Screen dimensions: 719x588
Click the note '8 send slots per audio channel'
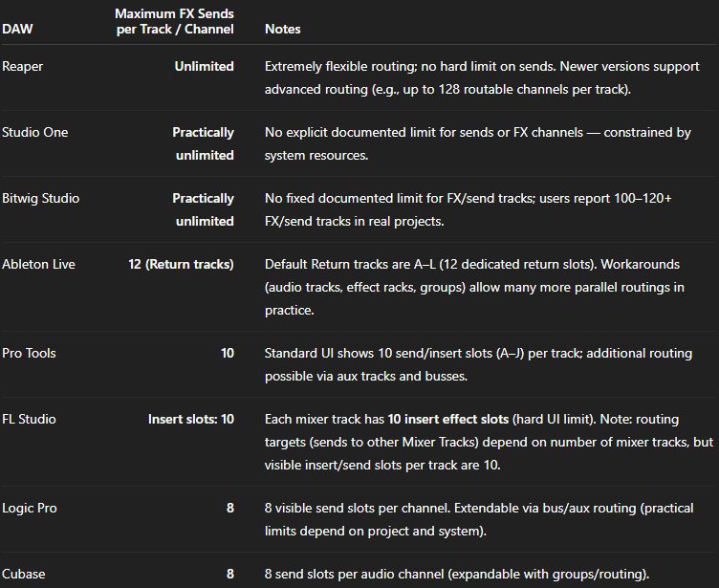tap(457, 575)
